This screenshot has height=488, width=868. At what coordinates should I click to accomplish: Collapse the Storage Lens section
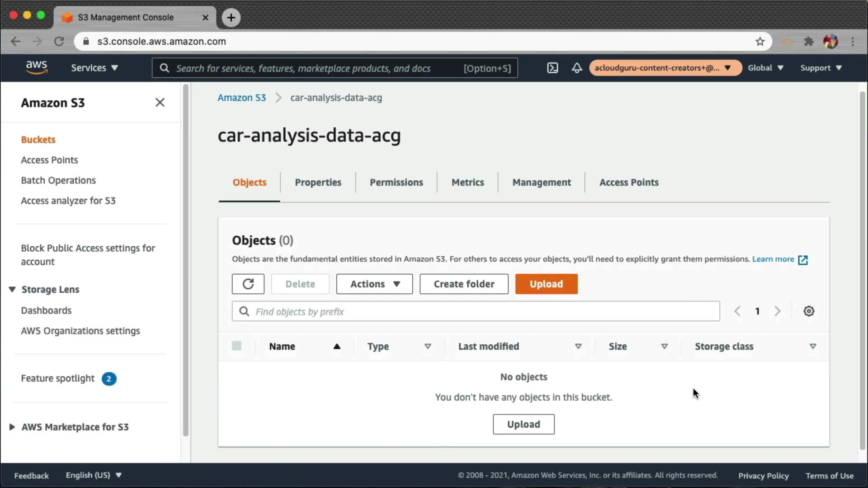point(12,289)
